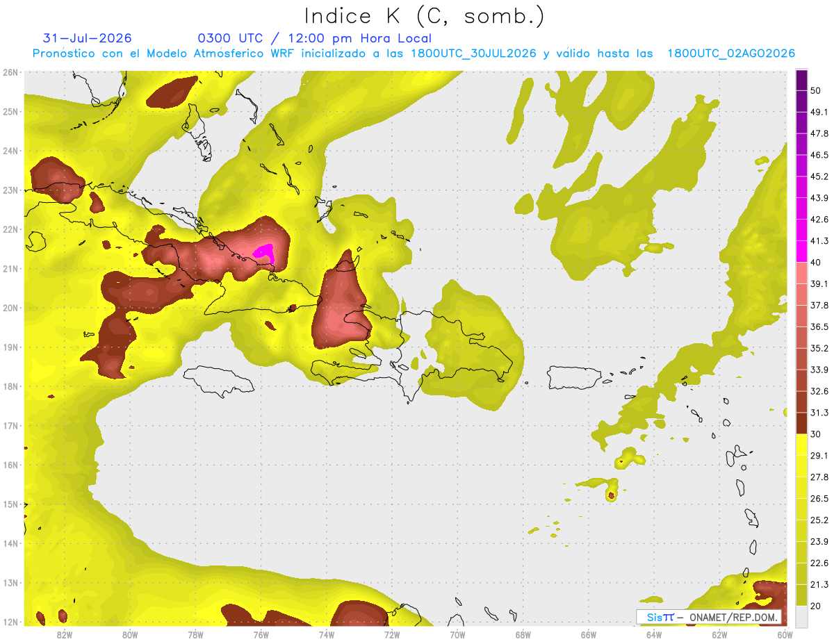Viewport: 834px width, 644px height.
Task: Click the Jamaica island outline
Action: 218,381
